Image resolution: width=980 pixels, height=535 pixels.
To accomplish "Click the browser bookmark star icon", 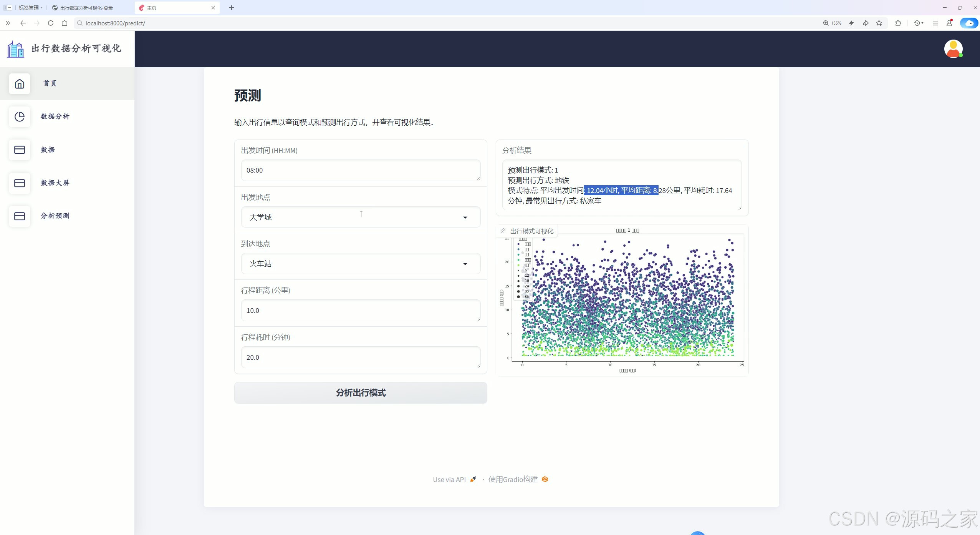I will pyautogui.click(x=879, y=23).
